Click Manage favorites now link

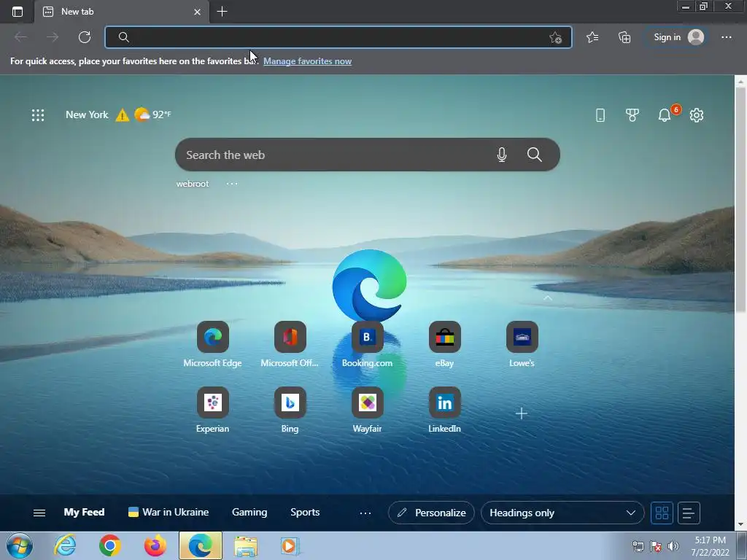(x=307, y=61)
